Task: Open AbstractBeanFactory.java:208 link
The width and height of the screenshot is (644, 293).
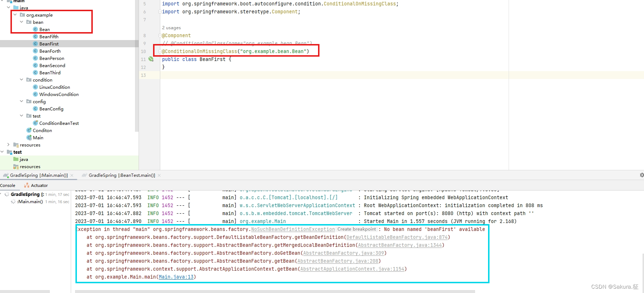Action: [x=338, y=261]
